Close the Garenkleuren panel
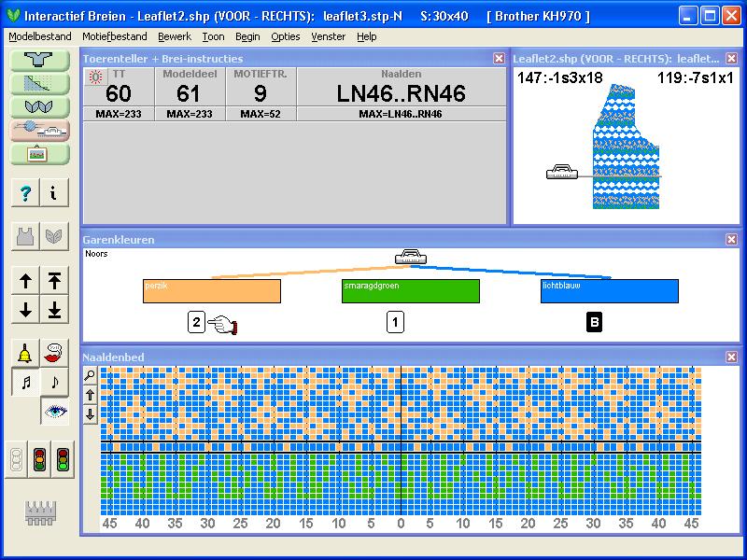This screenshot has height=560, width=747. coord(731,240)
